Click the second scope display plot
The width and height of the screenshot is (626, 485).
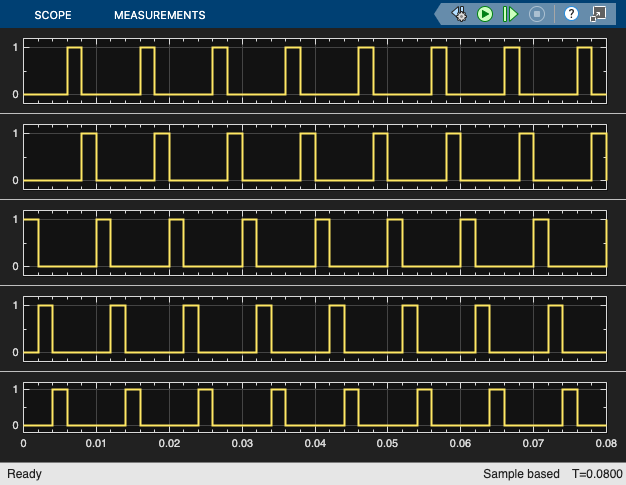point(315,157)
